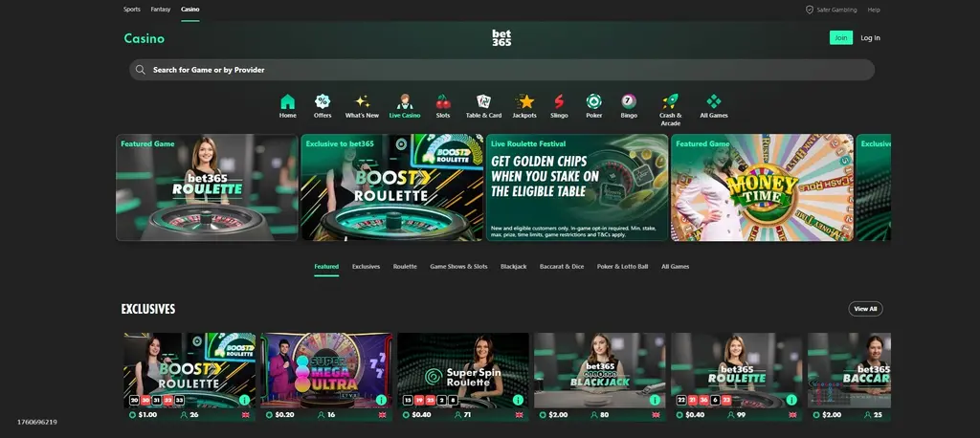Select the Casino top tab
This screenshot has width=980, height=438.
[190, 10]
